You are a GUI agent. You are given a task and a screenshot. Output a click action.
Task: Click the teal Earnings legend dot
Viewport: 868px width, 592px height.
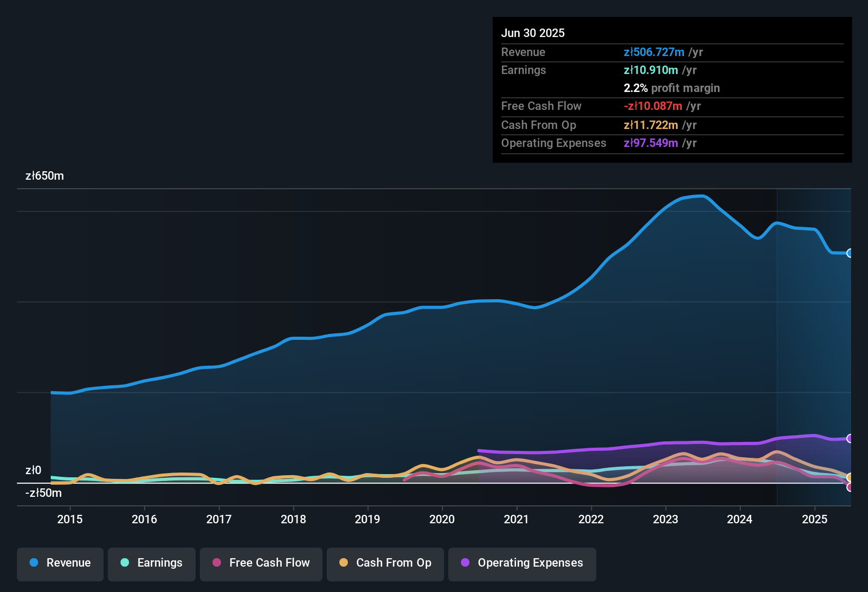(x=124, y=563)
